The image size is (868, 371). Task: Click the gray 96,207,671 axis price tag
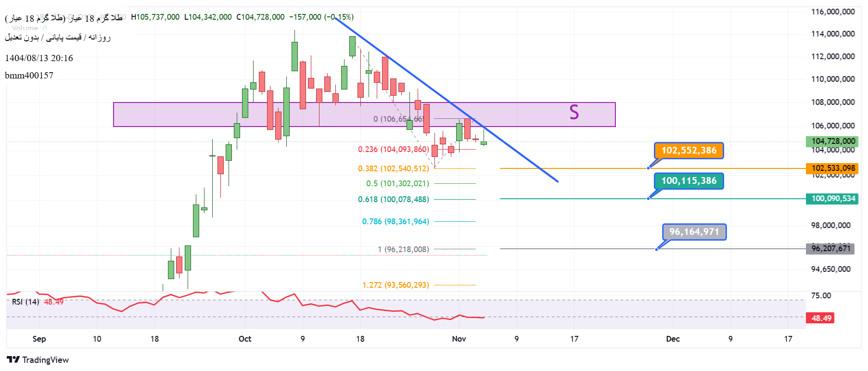(830, 248)
